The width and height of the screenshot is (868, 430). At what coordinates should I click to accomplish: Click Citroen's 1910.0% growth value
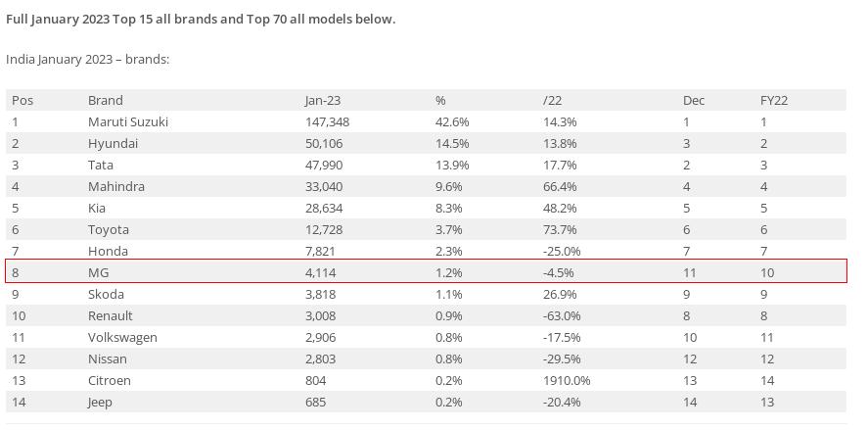567,380
